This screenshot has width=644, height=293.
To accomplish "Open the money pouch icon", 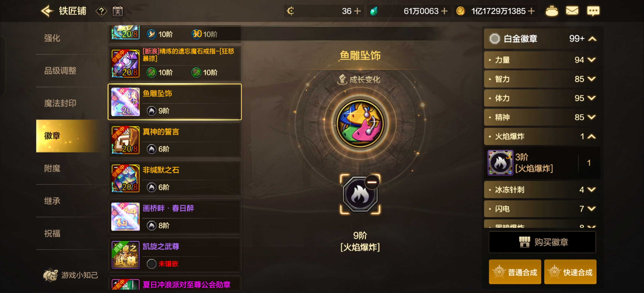I will pos(552,11).
